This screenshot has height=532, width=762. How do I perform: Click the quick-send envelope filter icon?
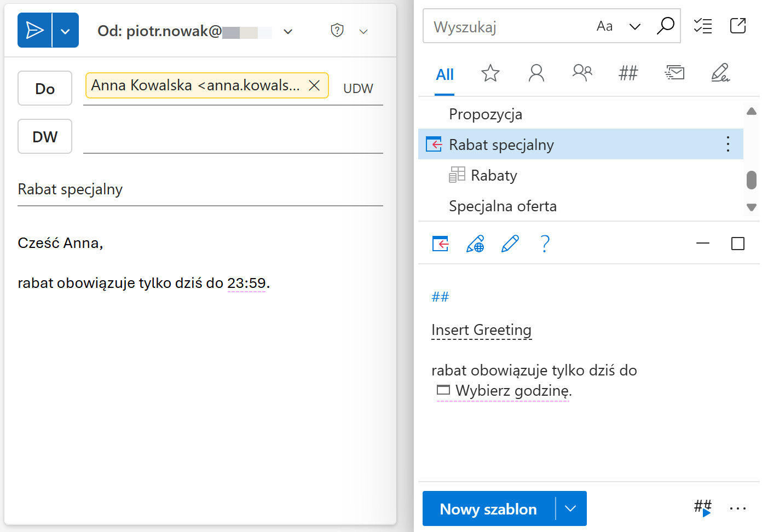tap(674, 73)
